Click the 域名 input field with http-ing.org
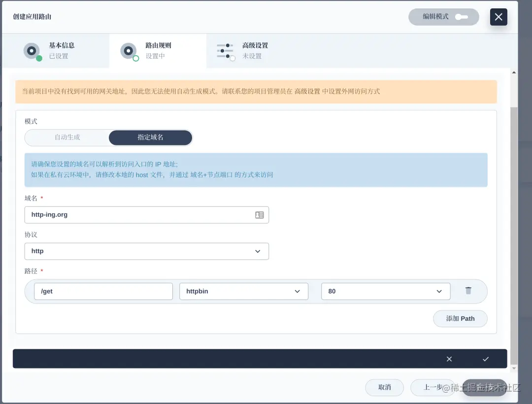Screen dimensions: 532x404 [x=147, y=215]
